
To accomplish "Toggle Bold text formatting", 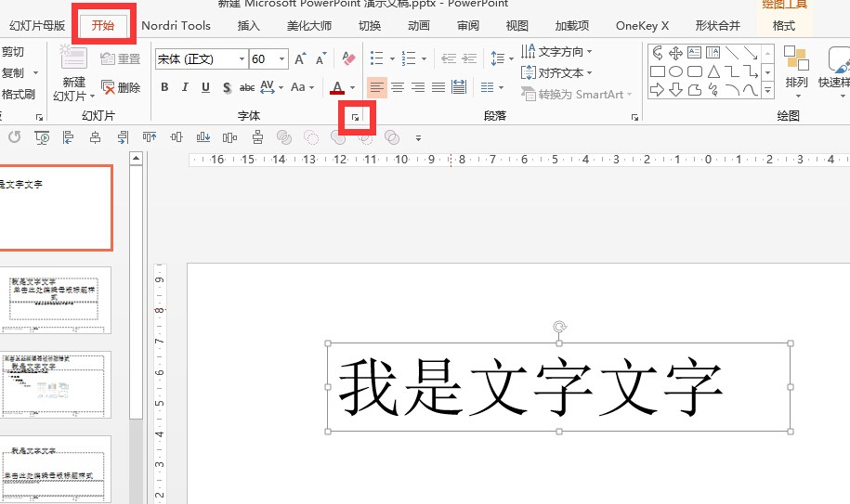I will click(164, 87).
